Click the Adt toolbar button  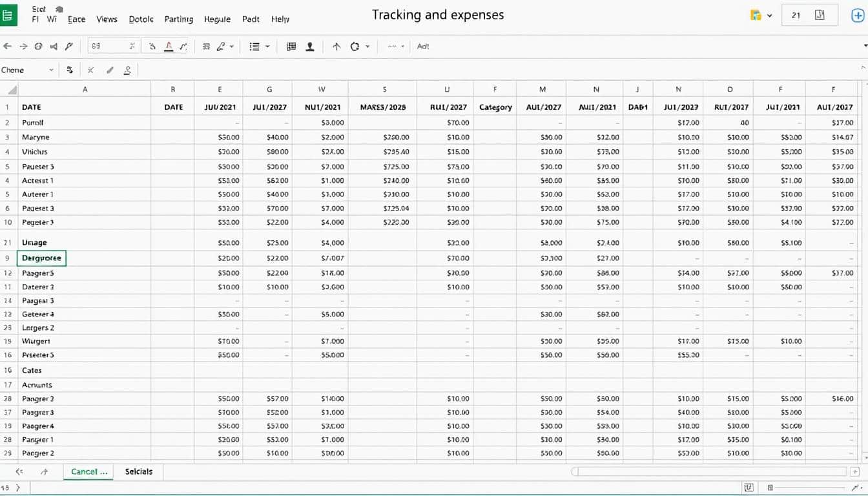point(423,46)
